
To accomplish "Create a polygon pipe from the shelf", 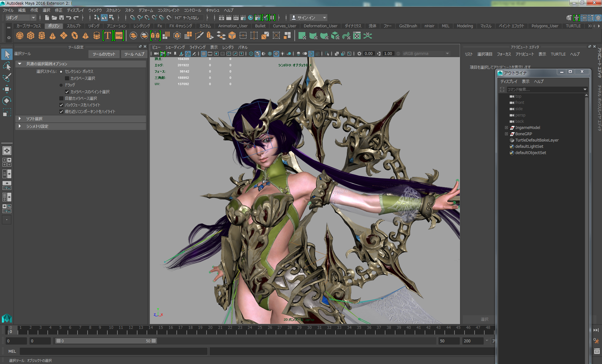I will pyautogui.click(x=97, y=36).
